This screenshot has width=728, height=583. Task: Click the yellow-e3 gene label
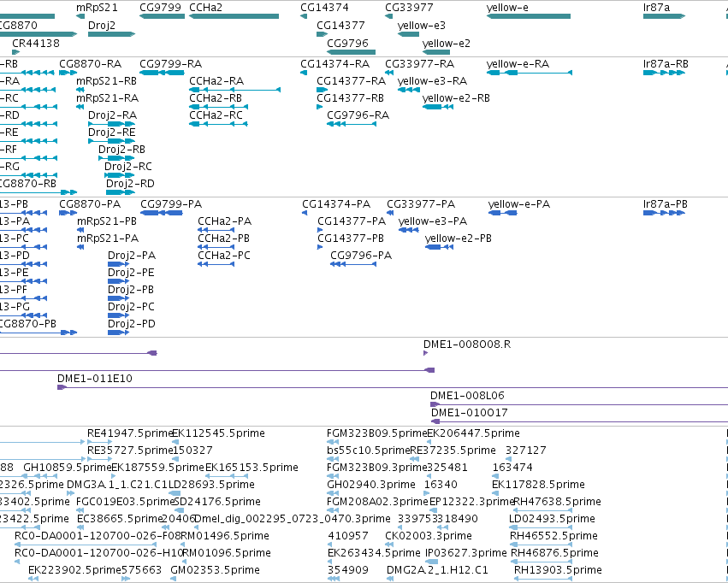click(x=422, y=25)
